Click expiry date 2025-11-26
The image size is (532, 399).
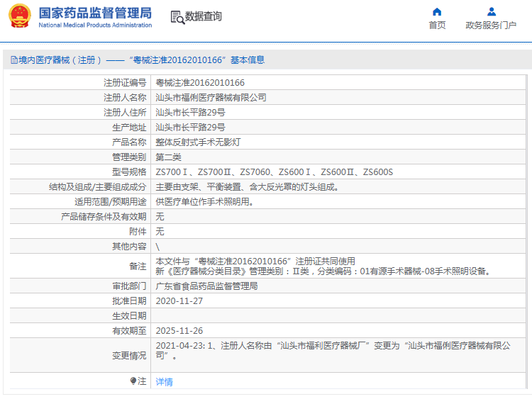point(179,331)
